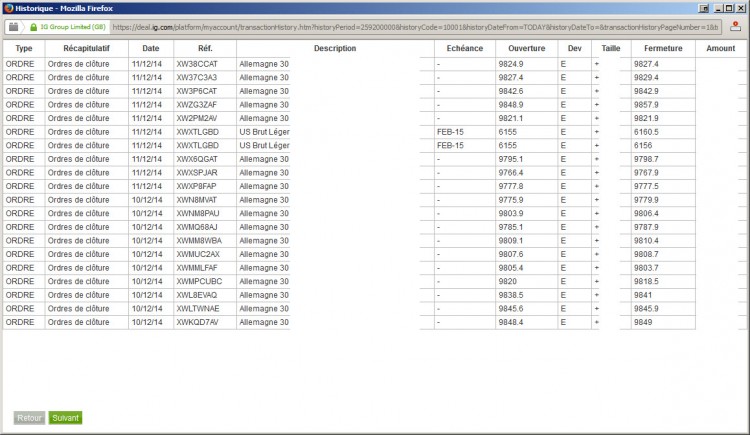
Task: Click the IG Group Limited (GB) identity label
Action: 73,27
